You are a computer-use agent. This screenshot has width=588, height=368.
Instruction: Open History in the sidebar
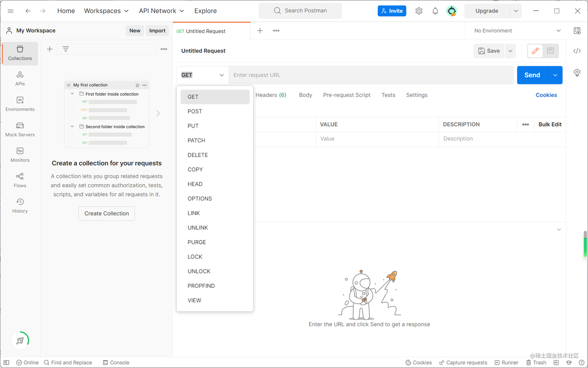pos(20,206)
